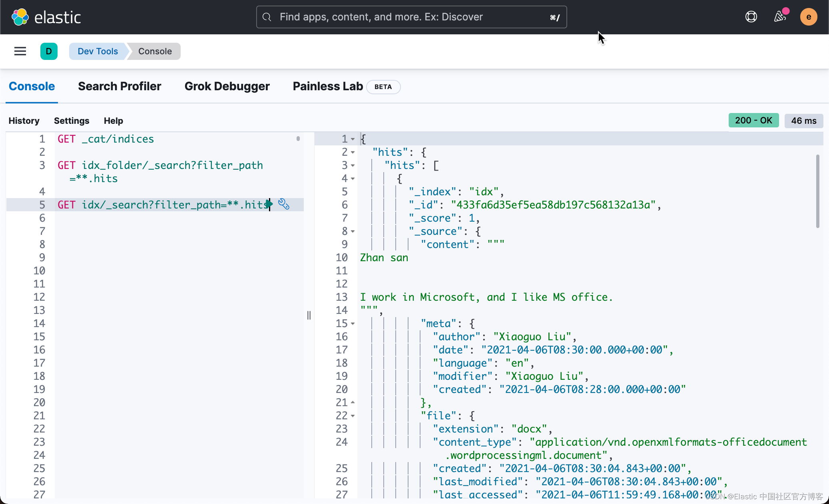Image resolution: width=829 pixels, height=504 pixels.
Task: Open the request options wrench icon
Action: click(284, 204)
